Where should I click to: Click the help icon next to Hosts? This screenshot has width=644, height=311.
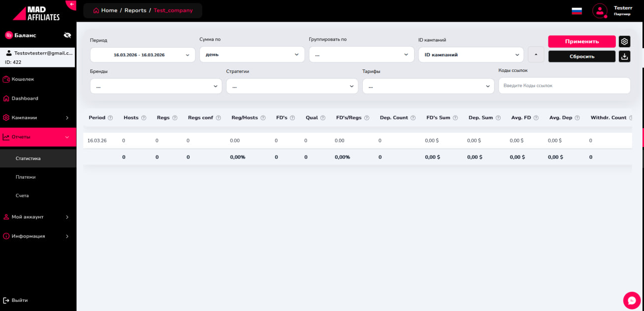pos(144,118)
